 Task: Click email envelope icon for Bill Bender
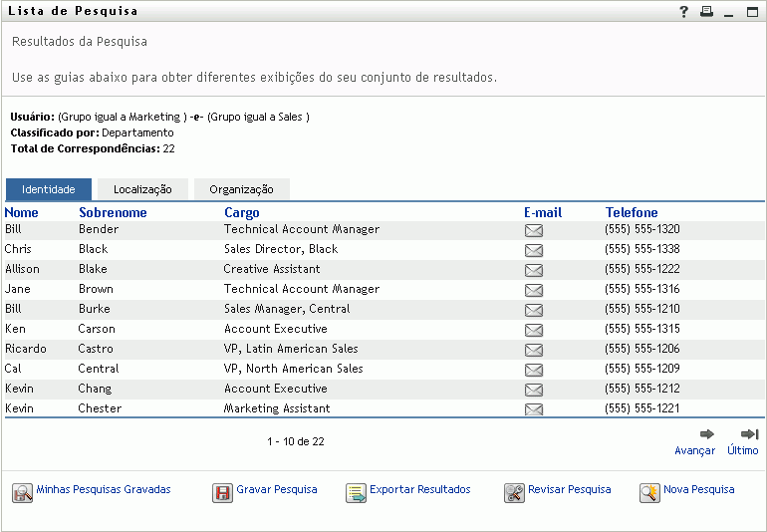[x=534, y=230]
